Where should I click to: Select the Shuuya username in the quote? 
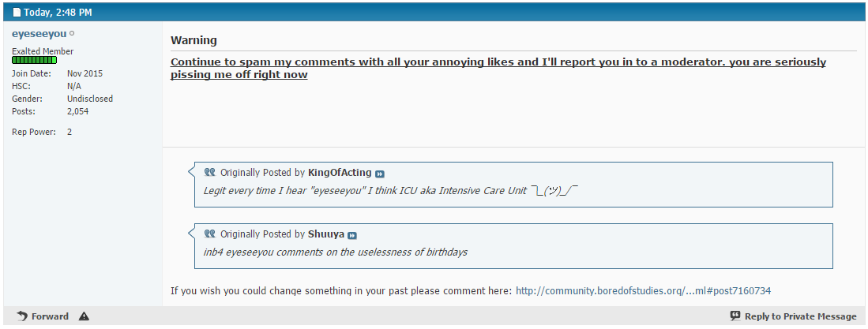(326, 234)
